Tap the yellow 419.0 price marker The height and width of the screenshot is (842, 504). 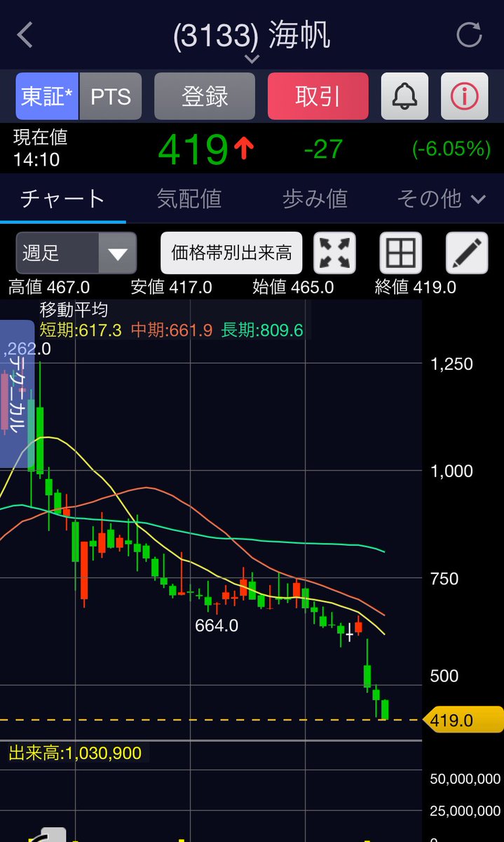pyautogui.click(x=465, y=720)
